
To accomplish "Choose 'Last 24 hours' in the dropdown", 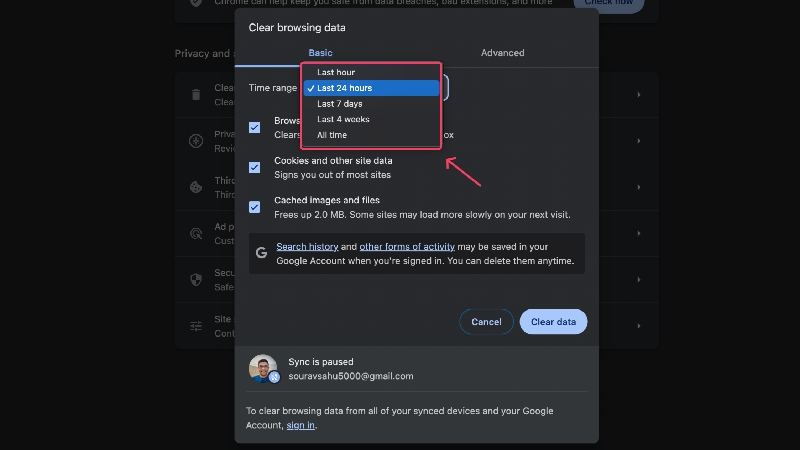I will (371, 88).
